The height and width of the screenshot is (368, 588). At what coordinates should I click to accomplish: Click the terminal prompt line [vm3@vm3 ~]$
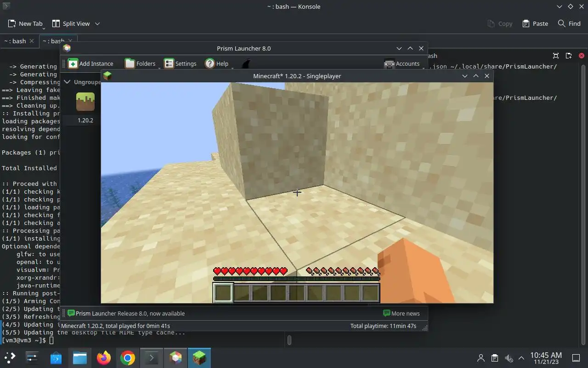pos(28,340)
